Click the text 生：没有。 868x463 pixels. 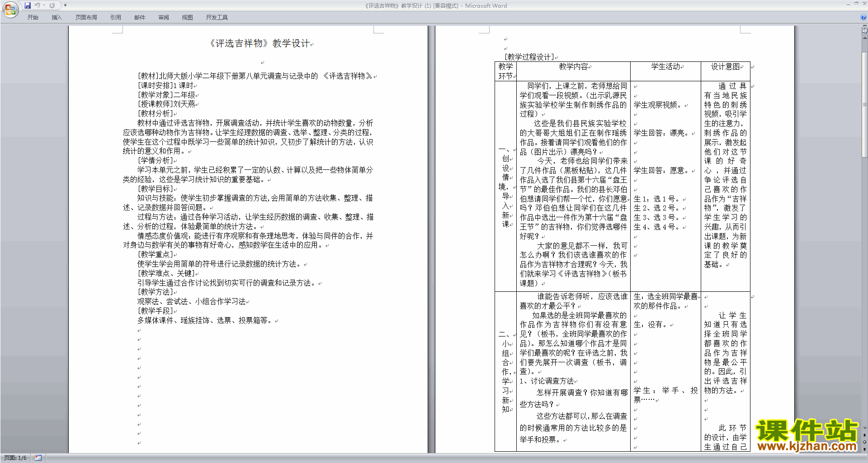(651, 324)
